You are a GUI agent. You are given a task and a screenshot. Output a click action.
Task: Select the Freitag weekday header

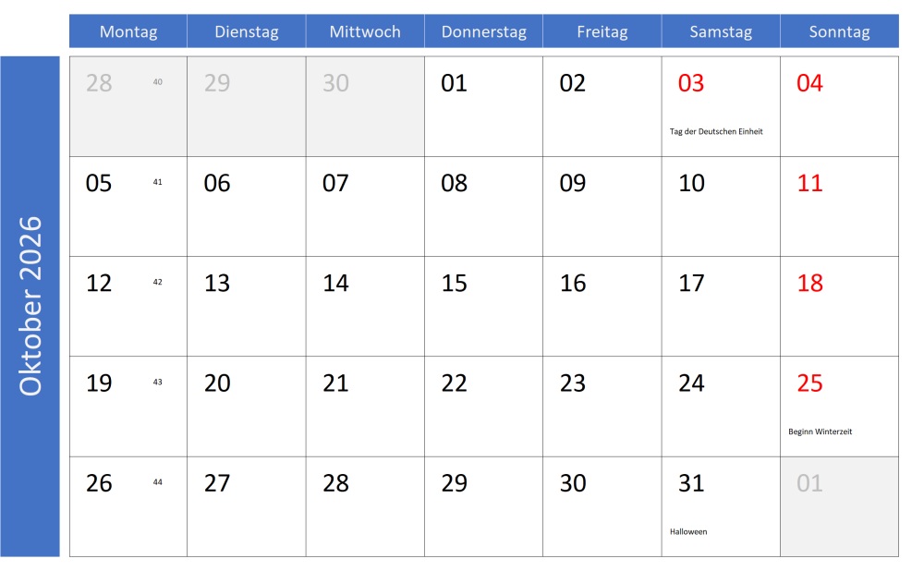point(602,31)
